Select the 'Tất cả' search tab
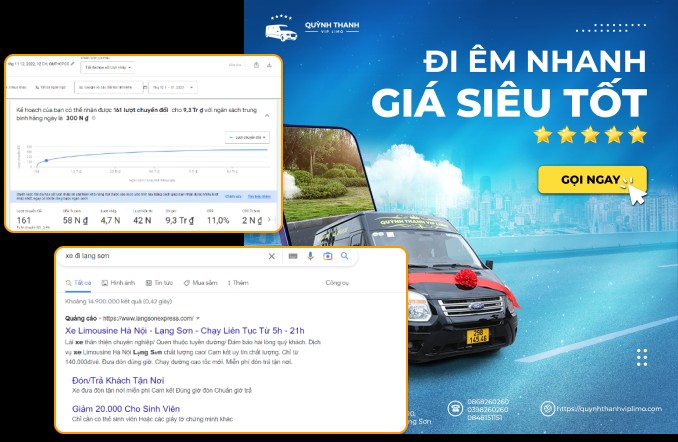This screenshot has height=442, width=678. click(x=78, y=283)
